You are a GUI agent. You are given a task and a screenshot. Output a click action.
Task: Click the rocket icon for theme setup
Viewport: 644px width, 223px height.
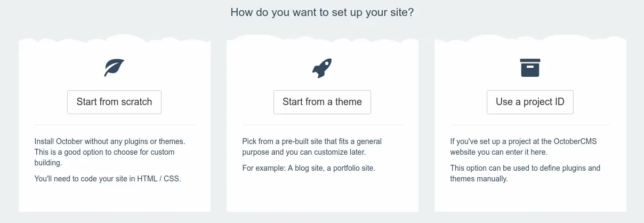tap(322, 68)
